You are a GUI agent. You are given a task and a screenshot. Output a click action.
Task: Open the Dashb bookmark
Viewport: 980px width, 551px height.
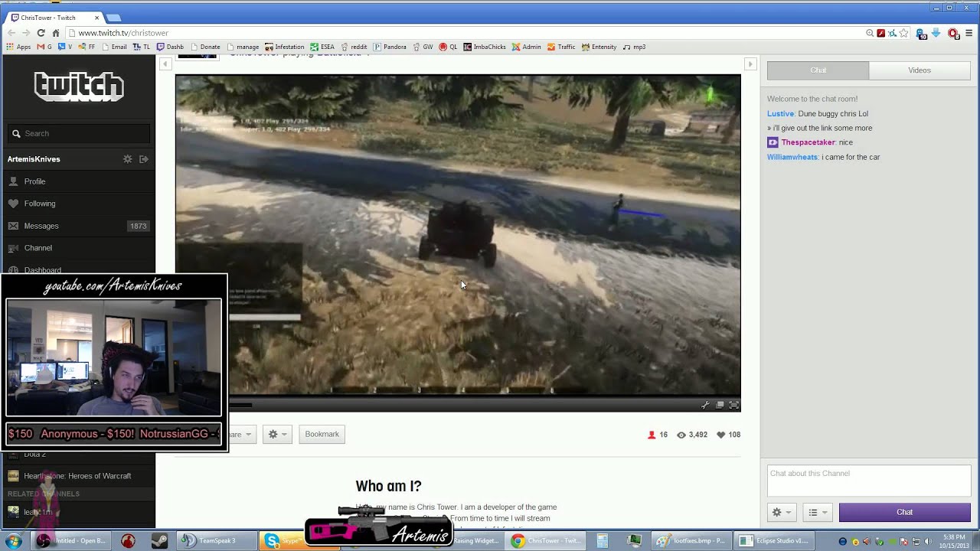[170, 47]
